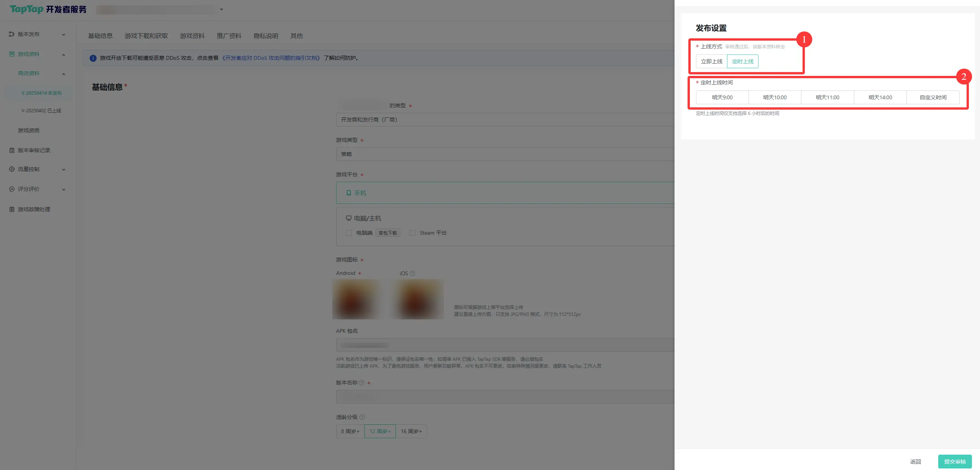Expand the 版本发布 sidebar chevron
Screen dimensions: 980x470
64,35
